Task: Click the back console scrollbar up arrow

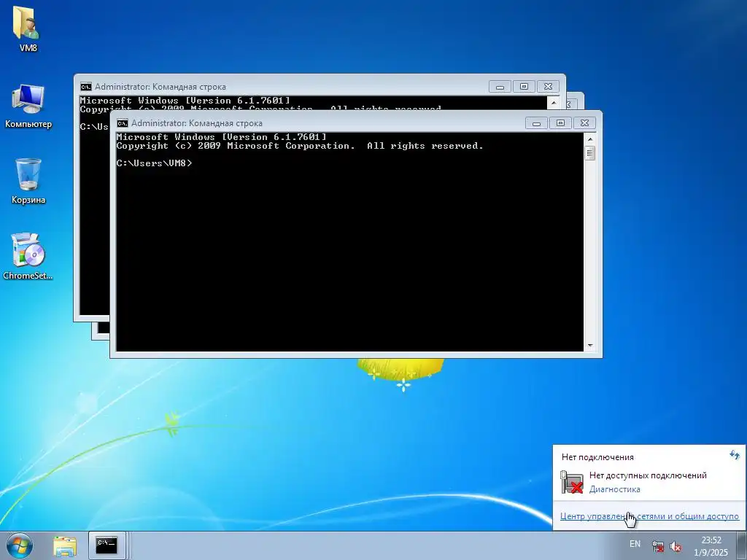Action: click(554, 102)
